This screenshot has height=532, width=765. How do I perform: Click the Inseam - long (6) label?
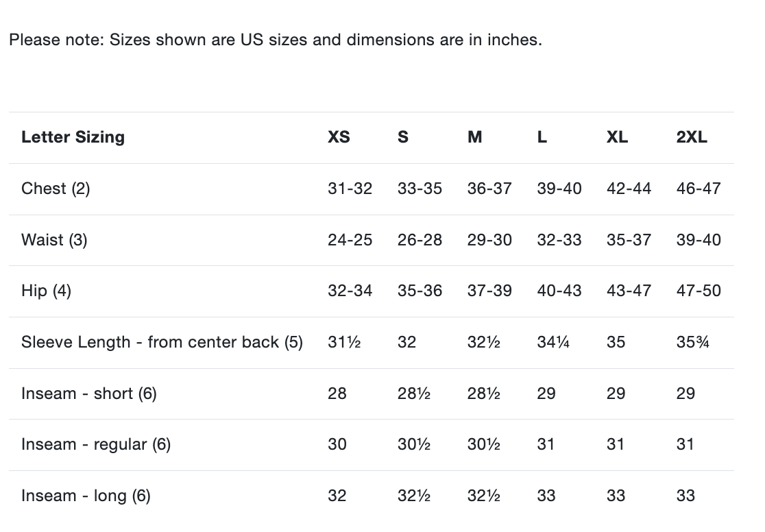click(x=86, y=496)
